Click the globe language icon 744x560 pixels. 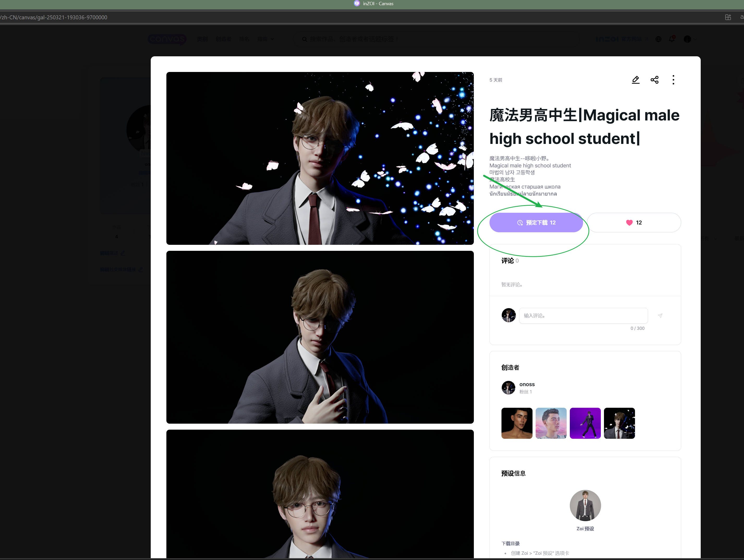658,39
